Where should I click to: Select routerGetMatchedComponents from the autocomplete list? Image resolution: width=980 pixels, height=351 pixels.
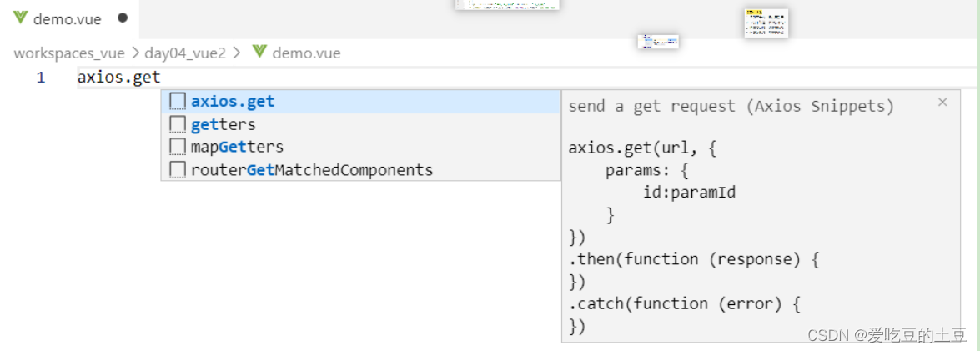[312, 170]
